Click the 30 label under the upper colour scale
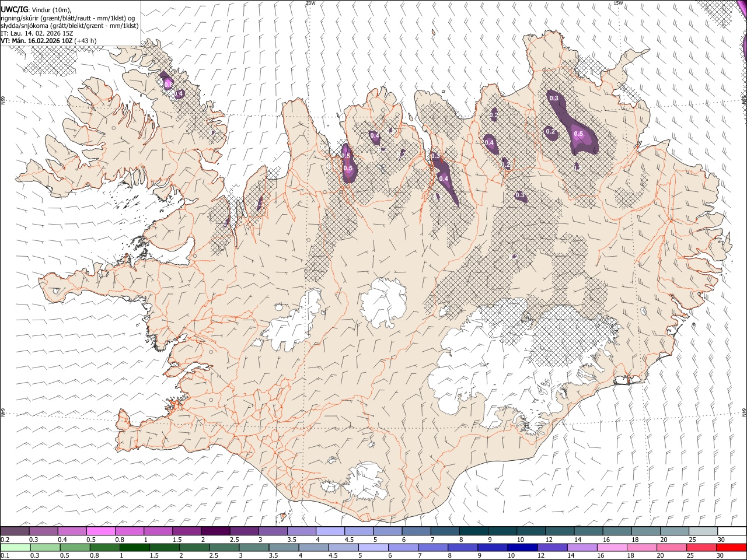747x560 pixels. [721, 540]
